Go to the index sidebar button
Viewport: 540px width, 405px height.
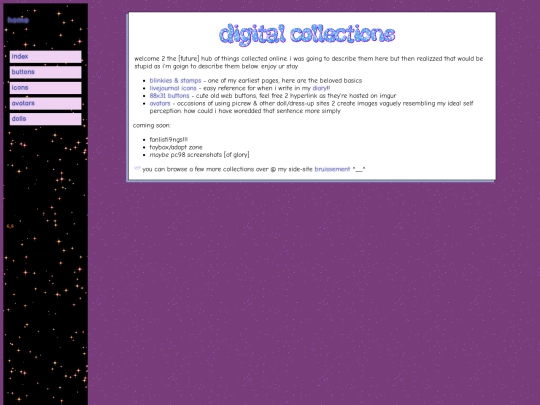pos(45,57)
